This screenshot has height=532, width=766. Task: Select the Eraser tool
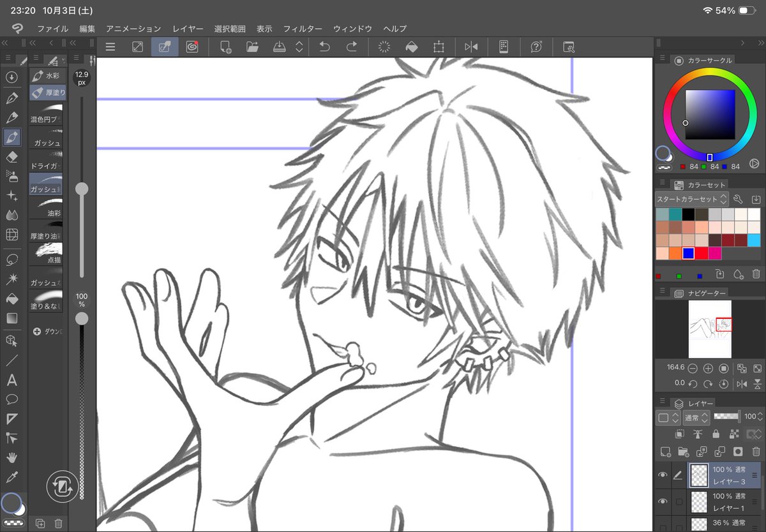[11, 157]
